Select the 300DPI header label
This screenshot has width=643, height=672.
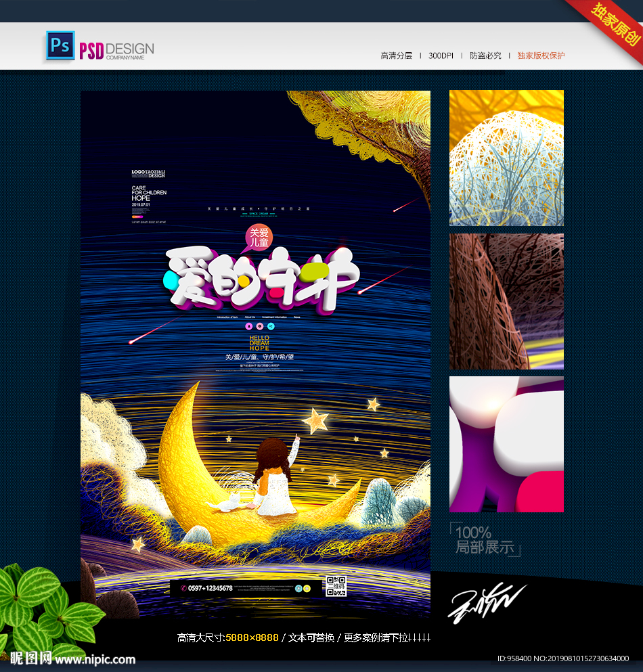click(441, 55)
